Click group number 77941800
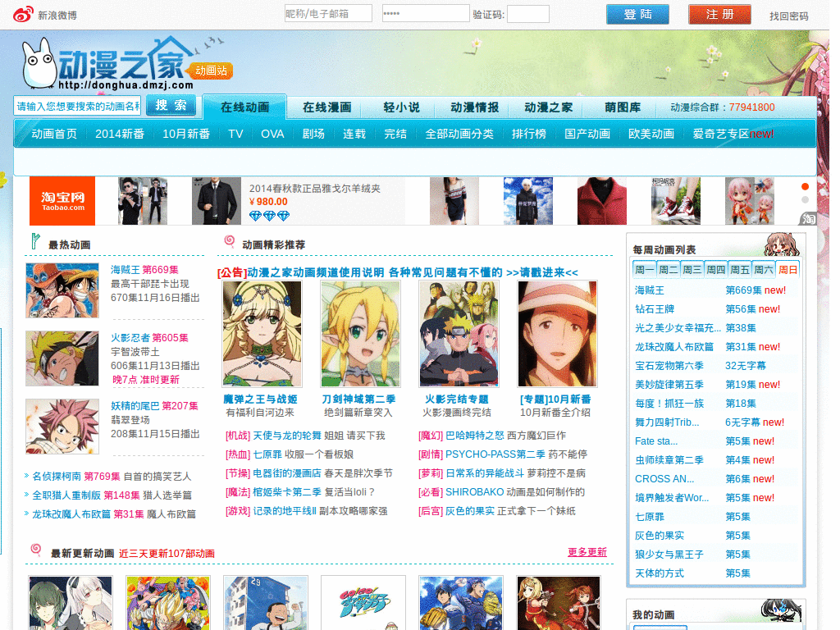840x630 pixels. (x=751, y=107)
